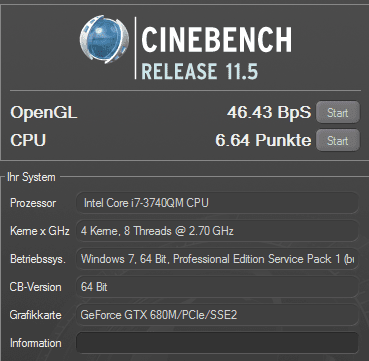This screenshot has height=361, width=369.
Task: Click the CB-Version field showing 64 Bit
Action: point(217,287)
